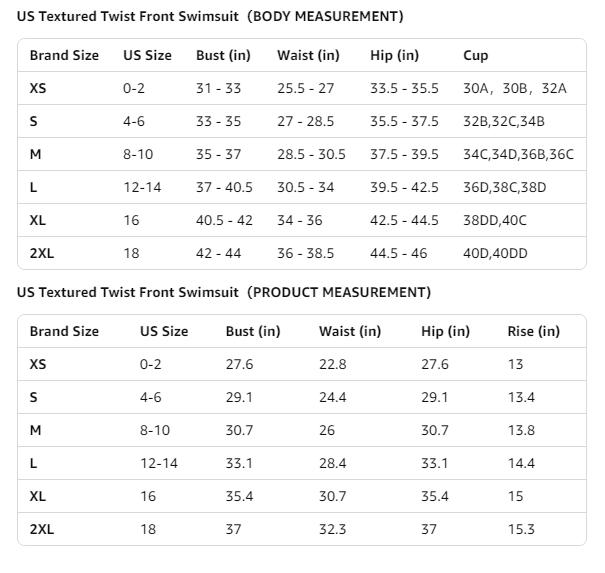Select cup value 38DD,40C

(494, 220)
